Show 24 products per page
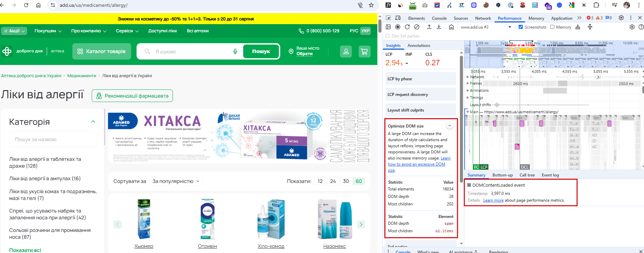Viewport: 644px width, 253px height. tap(333, 181)
